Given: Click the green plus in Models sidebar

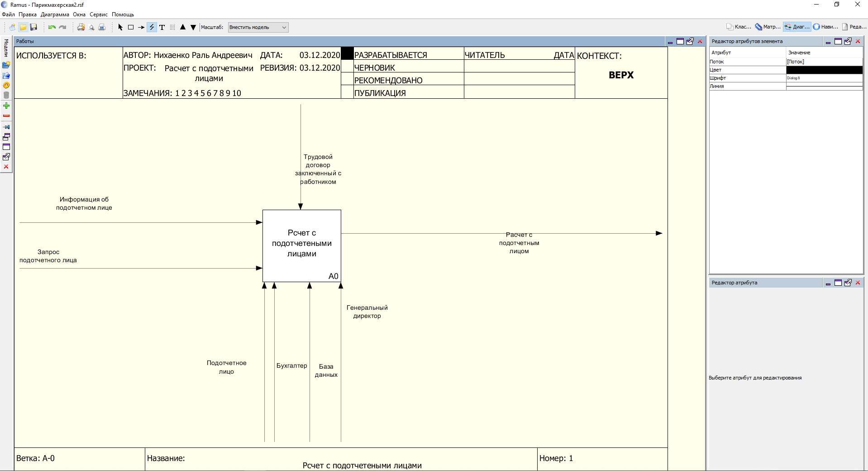Looking at the screenshot, I should pyautogui.click(x=6, y=106).
